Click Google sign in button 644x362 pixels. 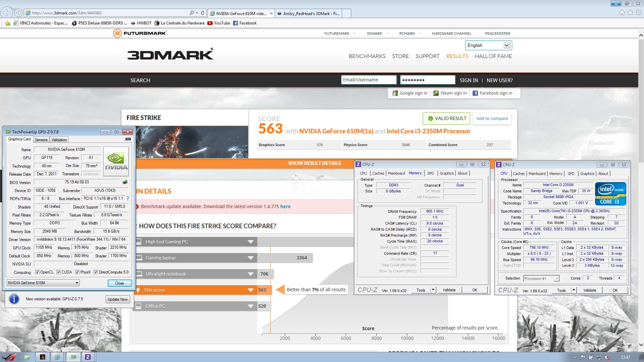click(x=410, y=93)
